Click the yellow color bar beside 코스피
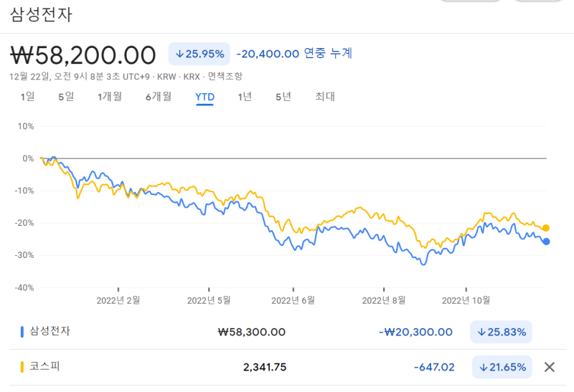Screen dimensions: 574x392 (x=22, y=367)
